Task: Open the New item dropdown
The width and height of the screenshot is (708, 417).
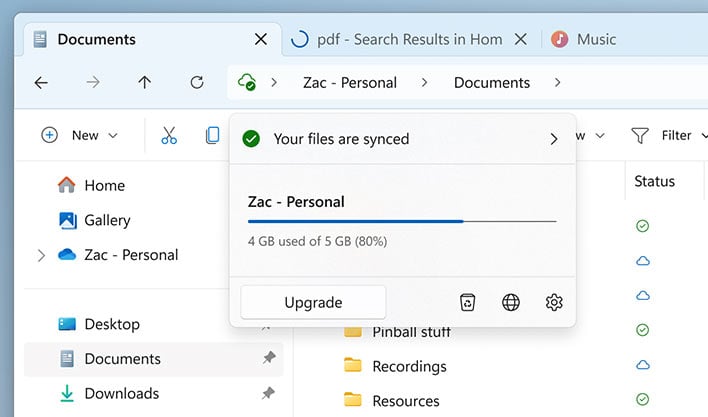Action: [x=79, y=135]
